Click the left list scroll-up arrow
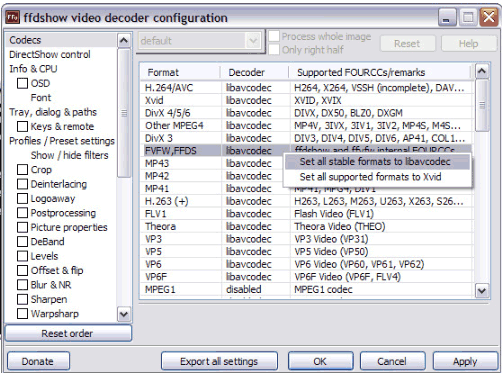This screenshot has width=504, height=375. click(x=124, y=40)
